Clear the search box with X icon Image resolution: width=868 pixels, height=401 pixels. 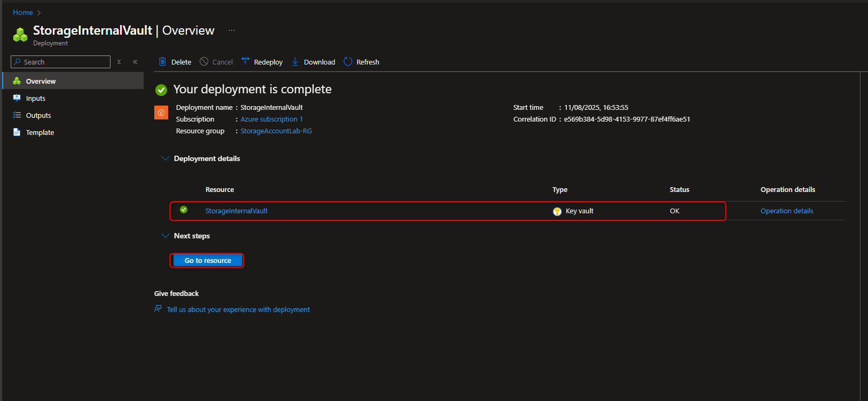click(x=119, y=62)
